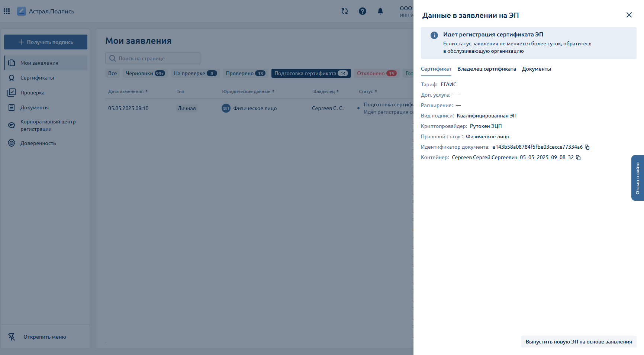Click the refresh sync arrows icon
The image size is (644, 355).
tap(345, 11)
